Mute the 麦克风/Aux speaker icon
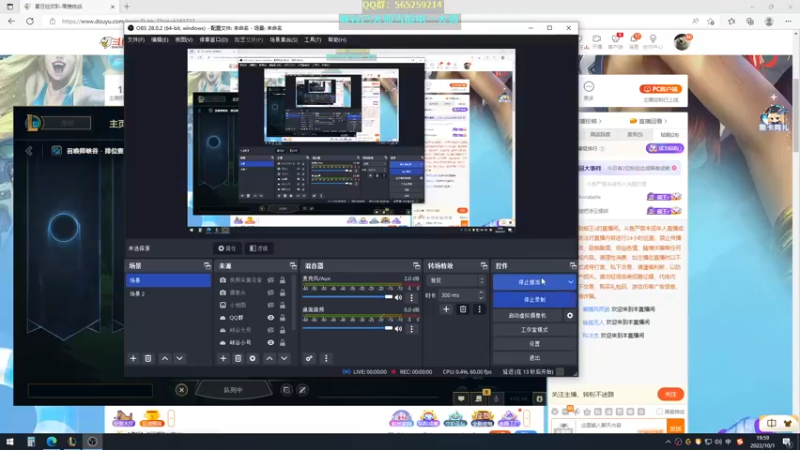The image size is (800, 450). point(398,297)
